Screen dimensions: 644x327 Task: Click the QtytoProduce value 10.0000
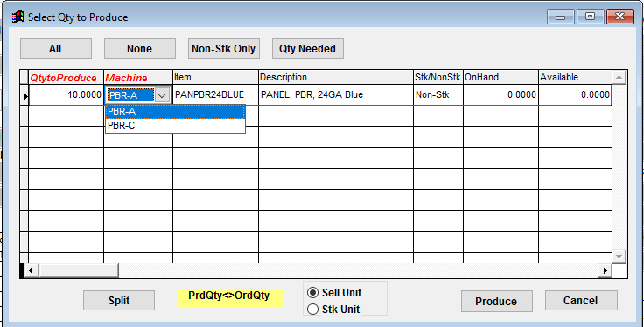66,95
